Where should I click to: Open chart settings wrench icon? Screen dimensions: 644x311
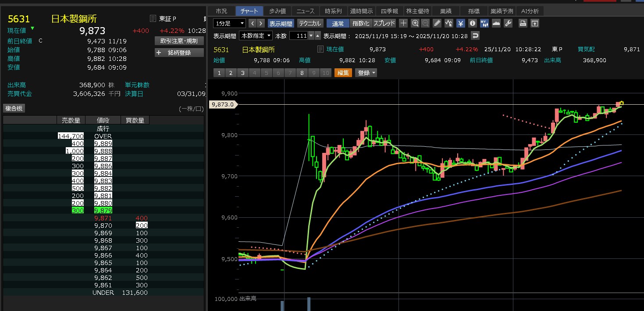pos(508,23)
